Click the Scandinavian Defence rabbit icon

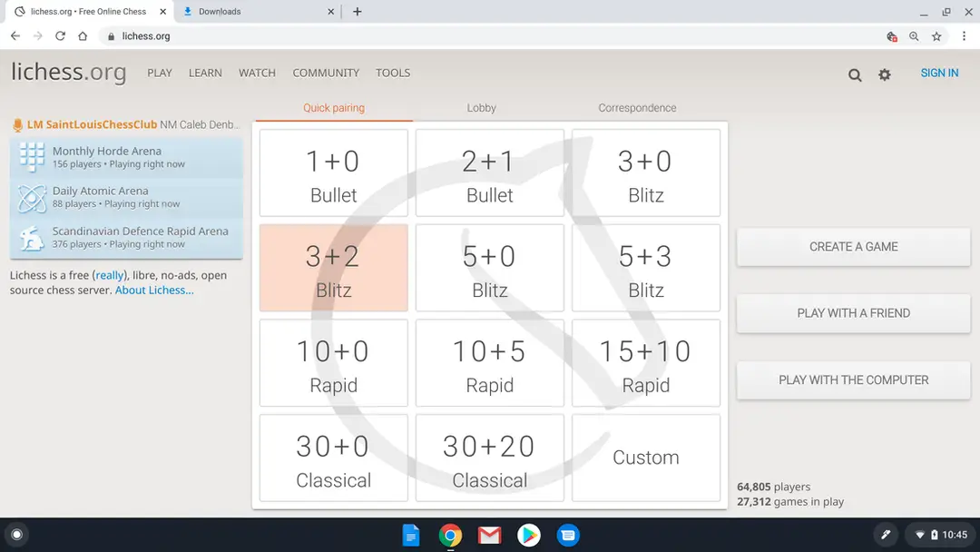coord(31,238)
